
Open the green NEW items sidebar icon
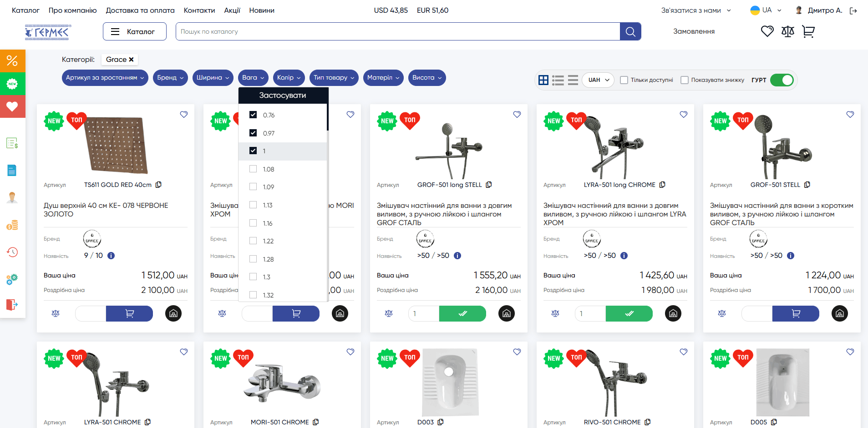[12, 84]
